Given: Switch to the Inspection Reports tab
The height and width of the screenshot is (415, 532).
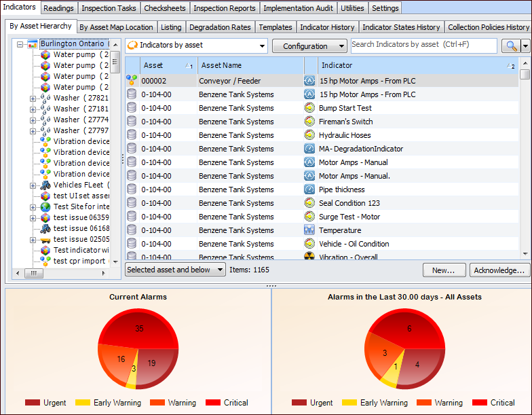Looking at the screenshot, I should (224, 8).
